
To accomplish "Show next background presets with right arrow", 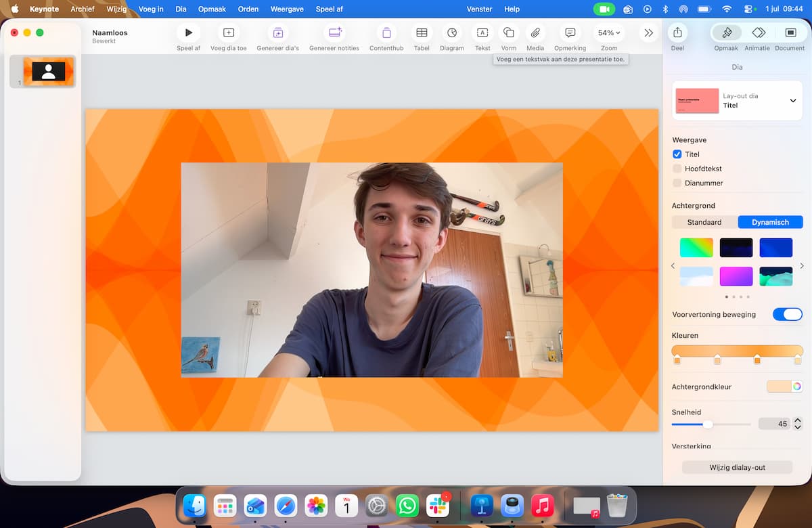I will (802, 266).
